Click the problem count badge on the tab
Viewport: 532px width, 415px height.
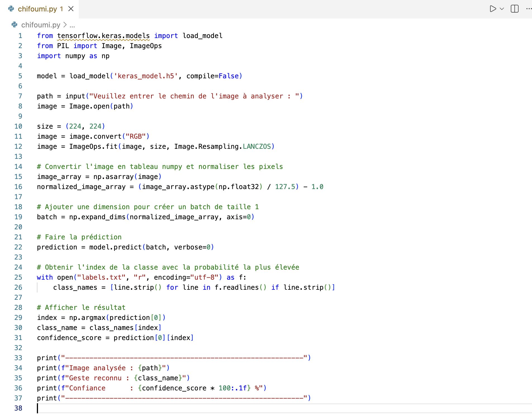click(61, 9)
